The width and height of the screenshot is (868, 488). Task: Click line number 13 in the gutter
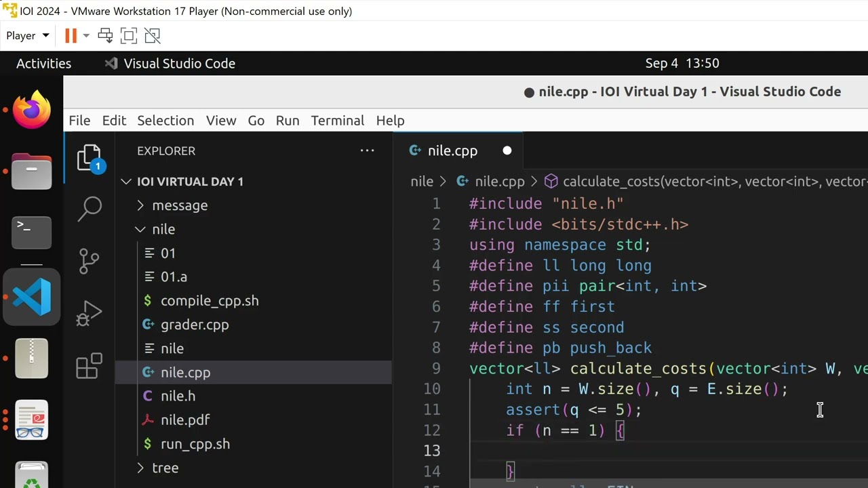[432, 450]
